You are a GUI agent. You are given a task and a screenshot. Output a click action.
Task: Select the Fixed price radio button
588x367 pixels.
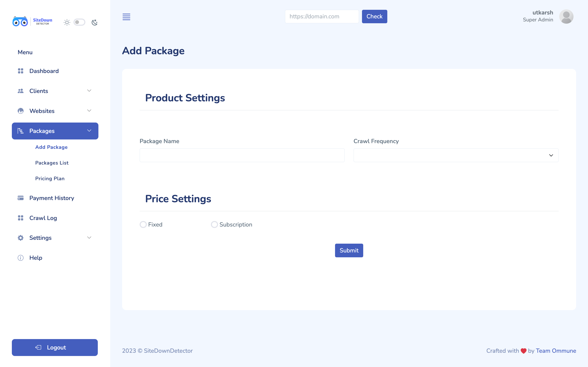(143, 224)
